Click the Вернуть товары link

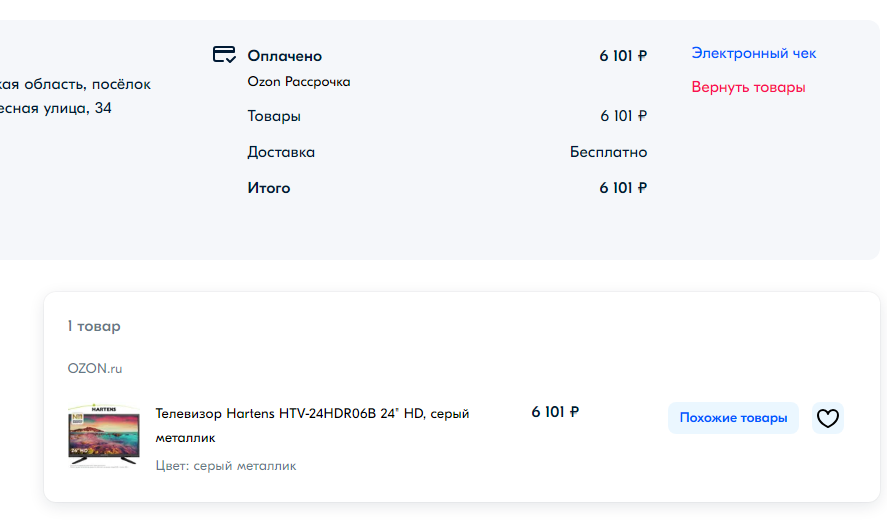(x=748, y=87)
